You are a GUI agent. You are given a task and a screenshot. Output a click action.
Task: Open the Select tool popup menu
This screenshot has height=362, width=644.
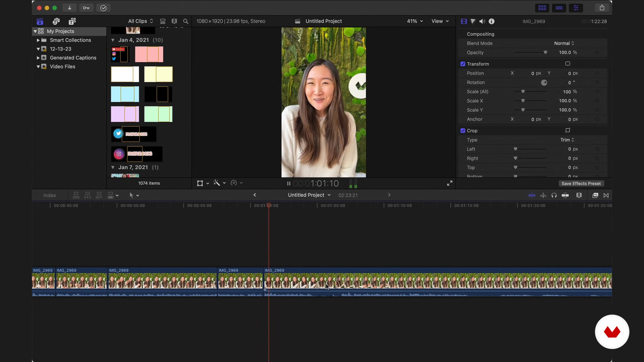click(134, 195)
